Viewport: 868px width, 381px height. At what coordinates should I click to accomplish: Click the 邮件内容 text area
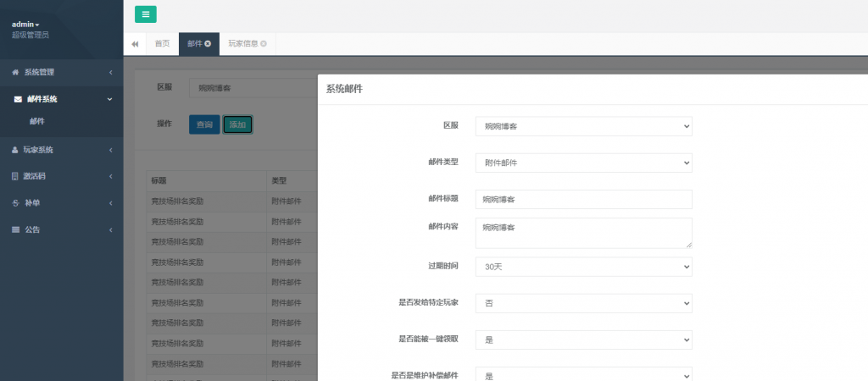(x=583, y=233)
